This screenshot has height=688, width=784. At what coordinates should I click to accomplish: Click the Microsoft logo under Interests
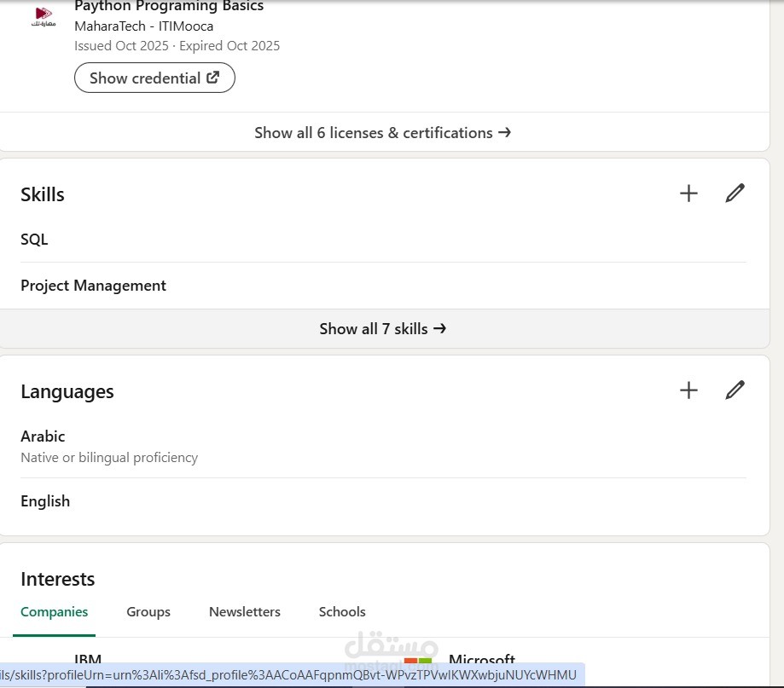(418, 661)
